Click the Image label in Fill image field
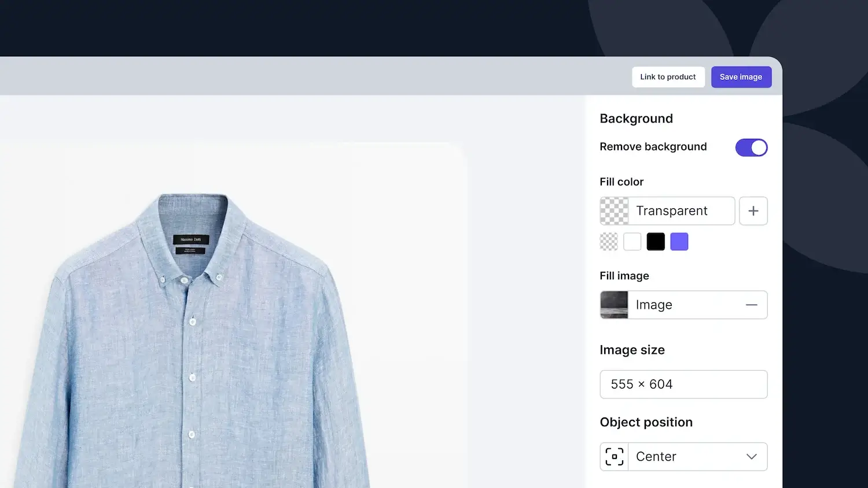This screenshot has height=488, width=868. click(x=654, y=305)
